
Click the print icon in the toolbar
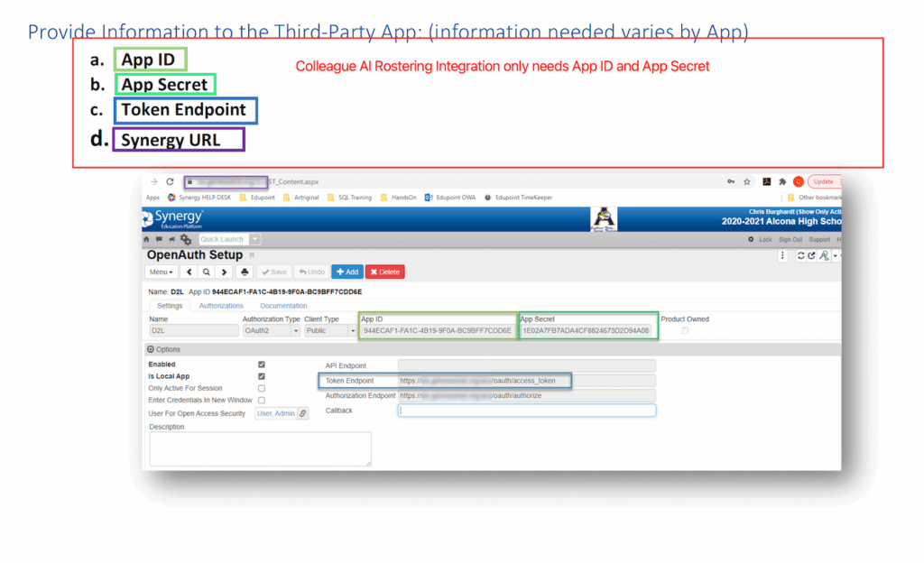click(x=244, y=272)
